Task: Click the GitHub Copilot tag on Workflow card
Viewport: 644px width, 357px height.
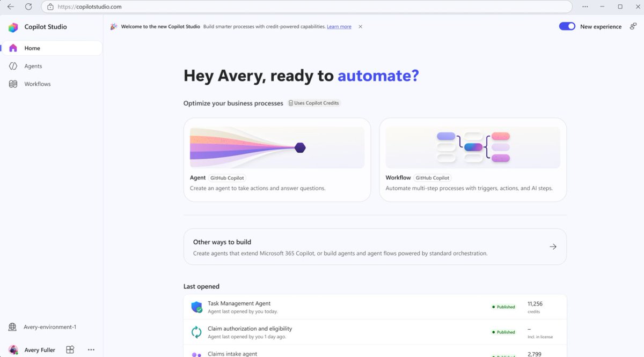Action: (433, 178)
